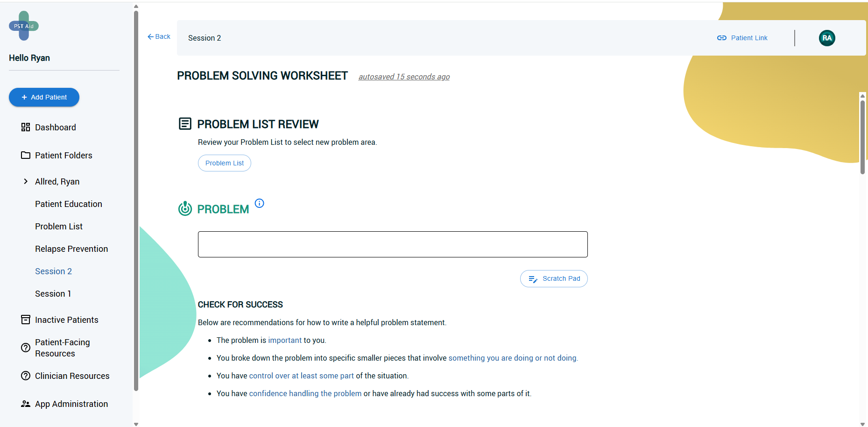868x427 pixels.
Task: Click the Patient Link in header
Action: 742,38
